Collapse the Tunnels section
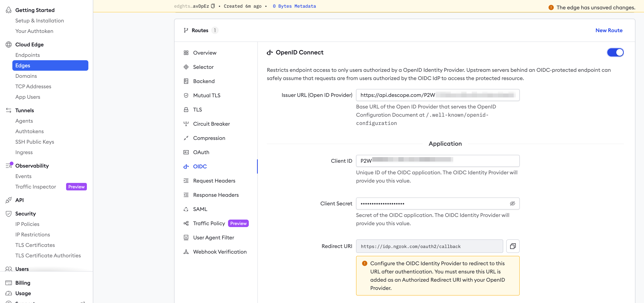The height and width of the screenshot is (303, 644). coord(25,110)
